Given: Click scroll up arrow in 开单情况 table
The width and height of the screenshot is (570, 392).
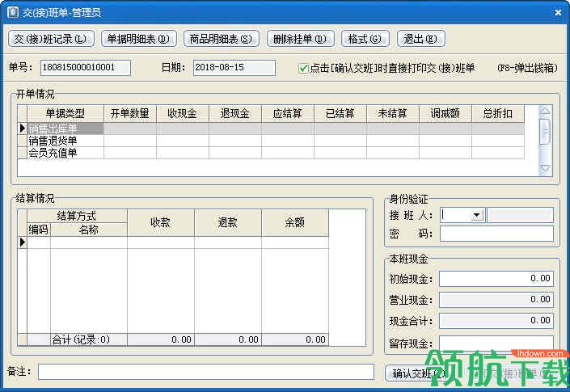Looking at the screenshot, I should pos(545,111).
